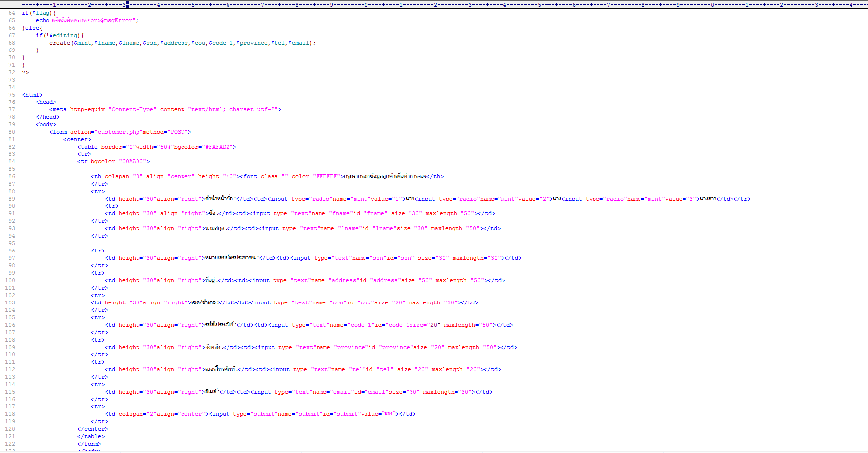Click the closing center tag on line 120
Image resolution: width=868 pixels, height=453 pixels.
click(x=92, y=429)
